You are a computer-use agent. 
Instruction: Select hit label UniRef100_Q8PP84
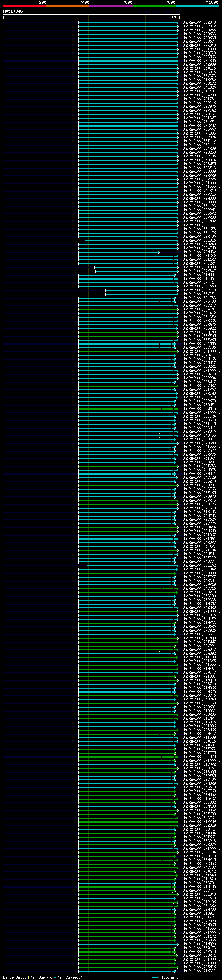click(199, 378)
